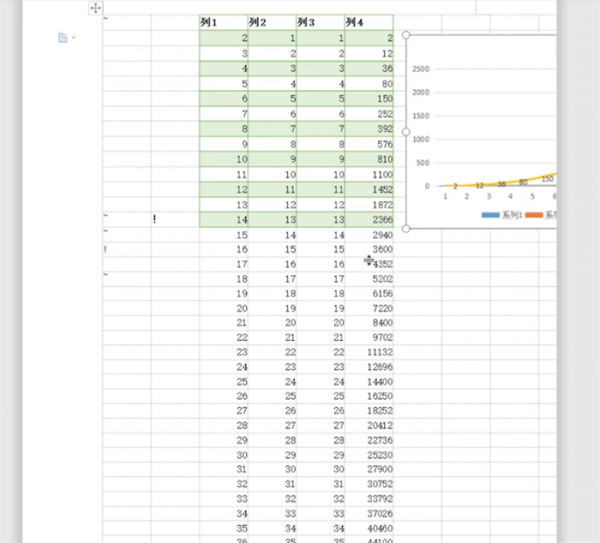600x543 pixels.
Task: Click the orange series legend swatch
Action: tap(534, 215)
